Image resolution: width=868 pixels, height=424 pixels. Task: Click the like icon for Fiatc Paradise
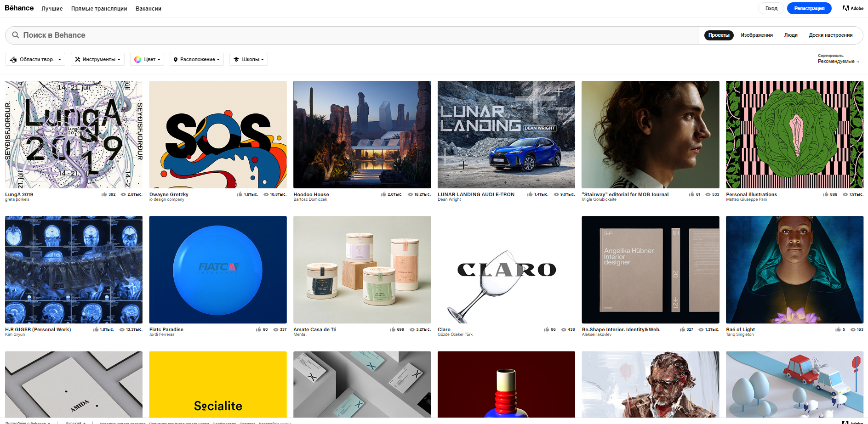pyautogui.click(x=258, y=329)
